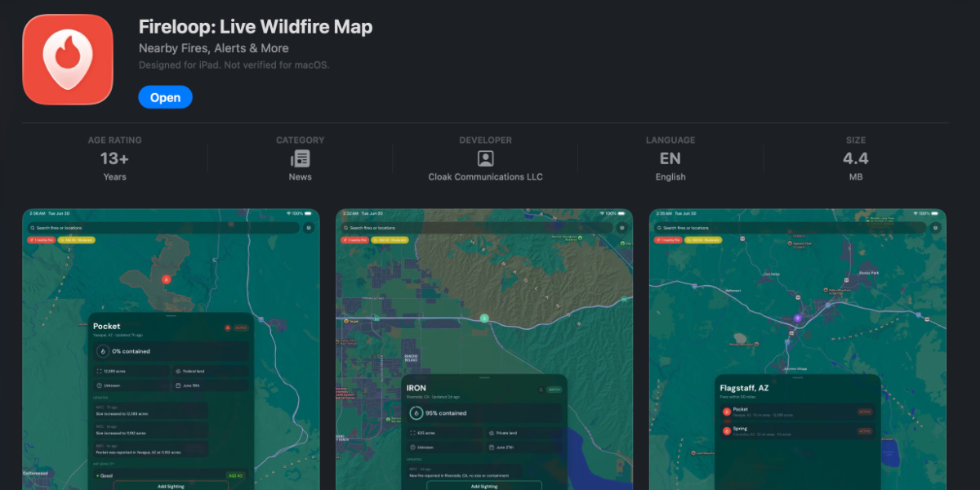The height and width of the screenshot is (490, 980).
Task: Click the Pocket fire title in the first screenshot
Action: coord(106,326)
